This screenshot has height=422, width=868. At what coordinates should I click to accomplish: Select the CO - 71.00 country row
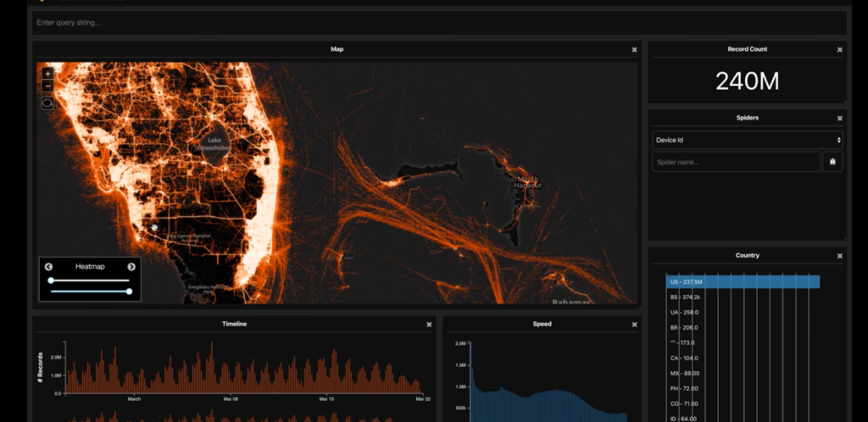[684, 403]
